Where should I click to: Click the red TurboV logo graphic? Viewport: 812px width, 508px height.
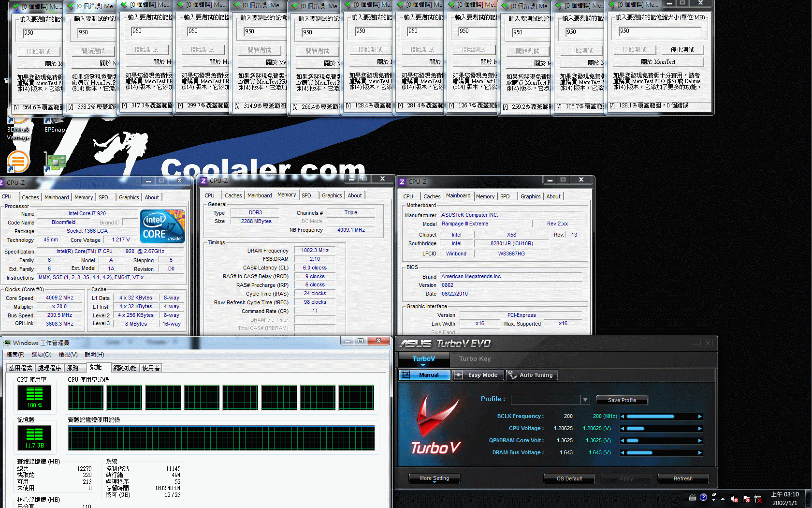[436, 424]
